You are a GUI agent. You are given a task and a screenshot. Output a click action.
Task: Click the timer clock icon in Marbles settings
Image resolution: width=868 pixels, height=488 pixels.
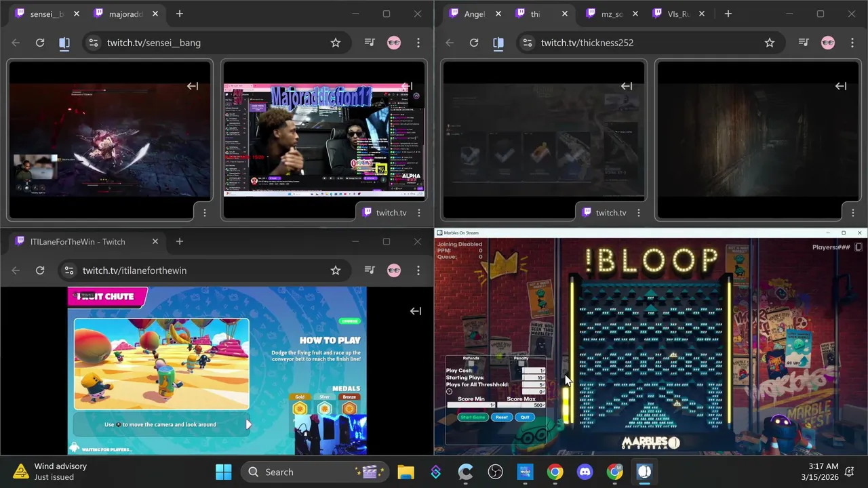[449, 392]
